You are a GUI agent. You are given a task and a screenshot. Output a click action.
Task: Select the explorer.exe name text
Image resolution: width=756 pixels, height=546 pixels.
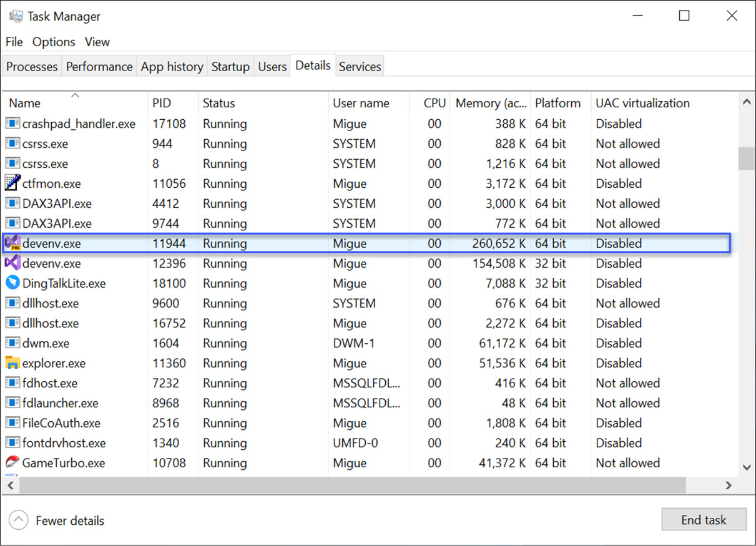coord(54,363)
